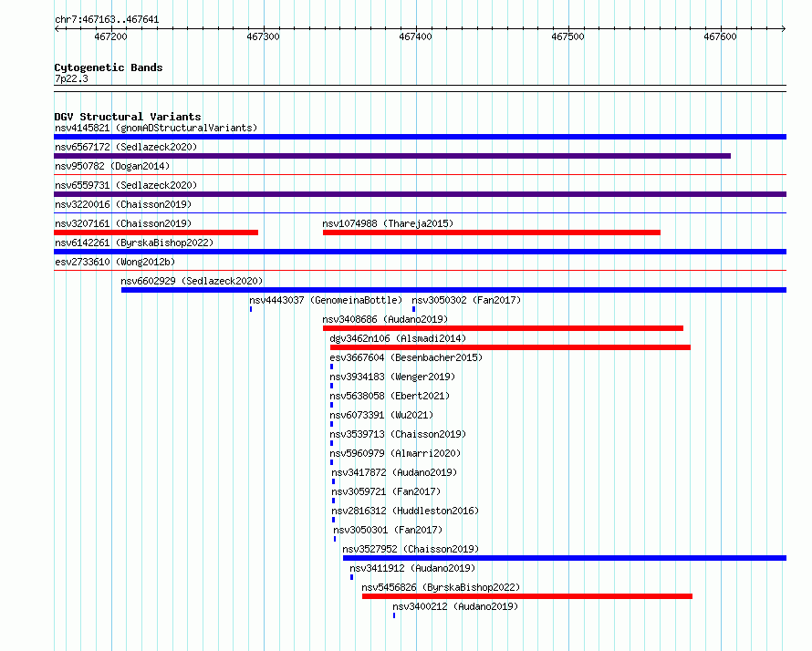Click the DGV Structural Variants track title
This screenshot has height=651, width=812.
[x=128, y=117]
